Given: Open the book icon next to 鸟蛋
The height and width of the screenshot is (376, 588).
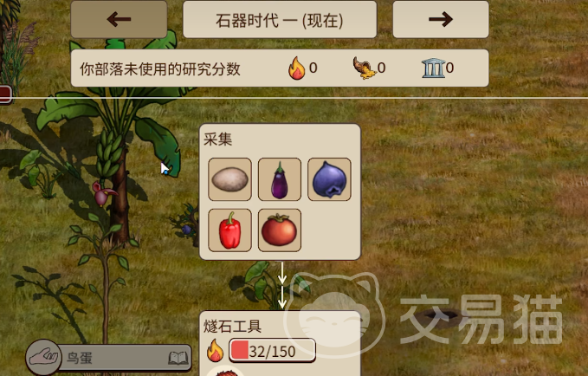Looking at the screenshot, I should (x=178, y=358).
